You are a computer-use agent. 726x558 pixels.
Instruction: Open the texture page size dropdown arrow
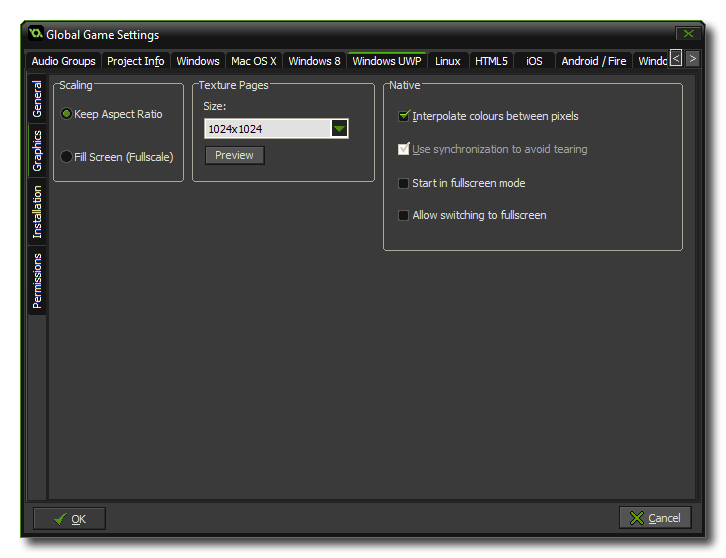coord(339,129)
